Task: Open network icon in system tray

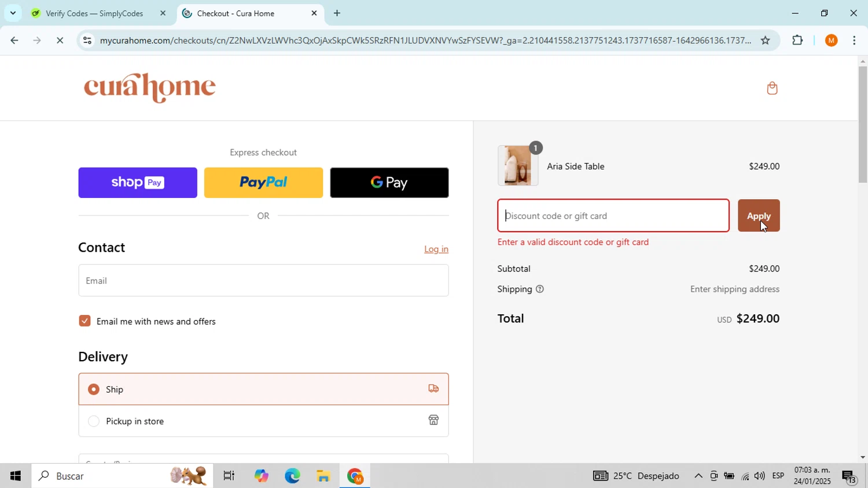Action: [745, 476]
